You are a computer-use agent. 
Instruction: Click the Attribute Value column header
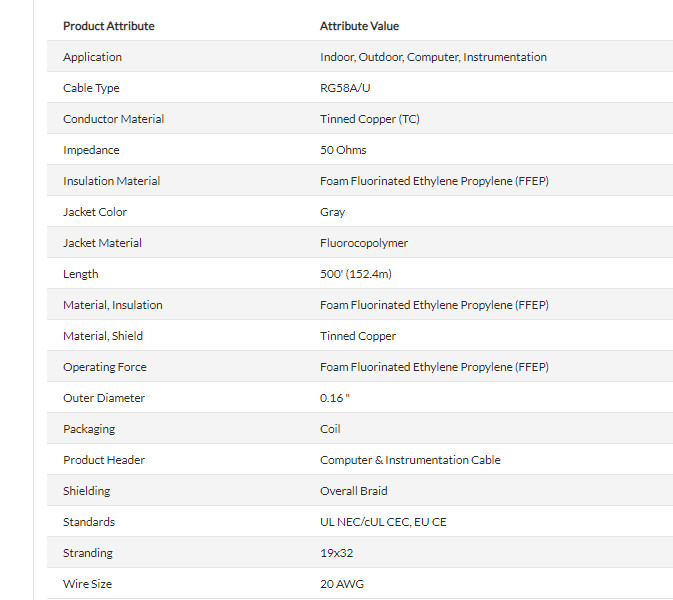(359, 26)
